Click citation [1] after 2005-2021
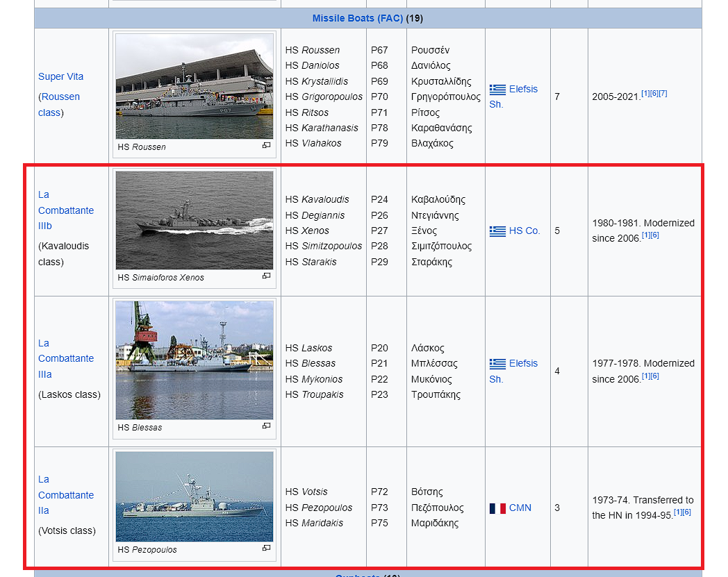The width and height of the screenshot is (728, 577). click(x=645, y=93)
